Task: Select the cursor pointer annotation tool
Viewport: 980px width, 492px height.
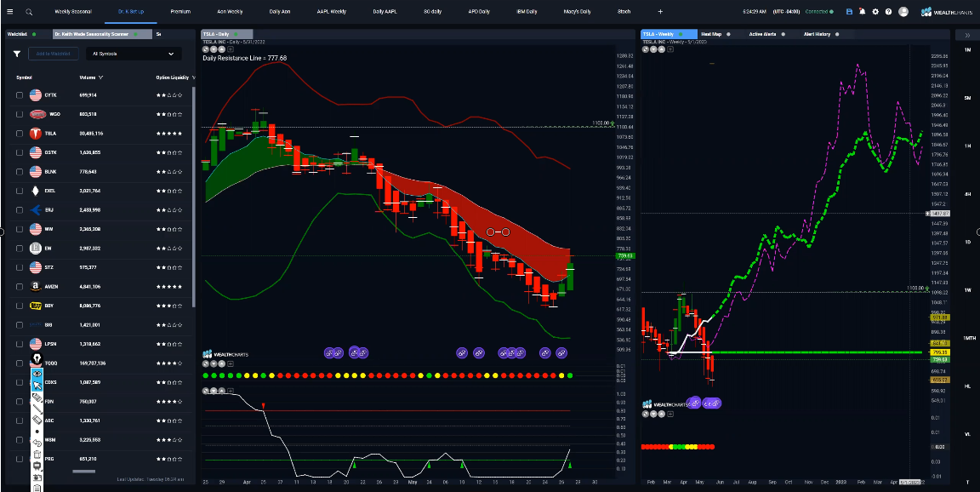Action: coord(37,385)
